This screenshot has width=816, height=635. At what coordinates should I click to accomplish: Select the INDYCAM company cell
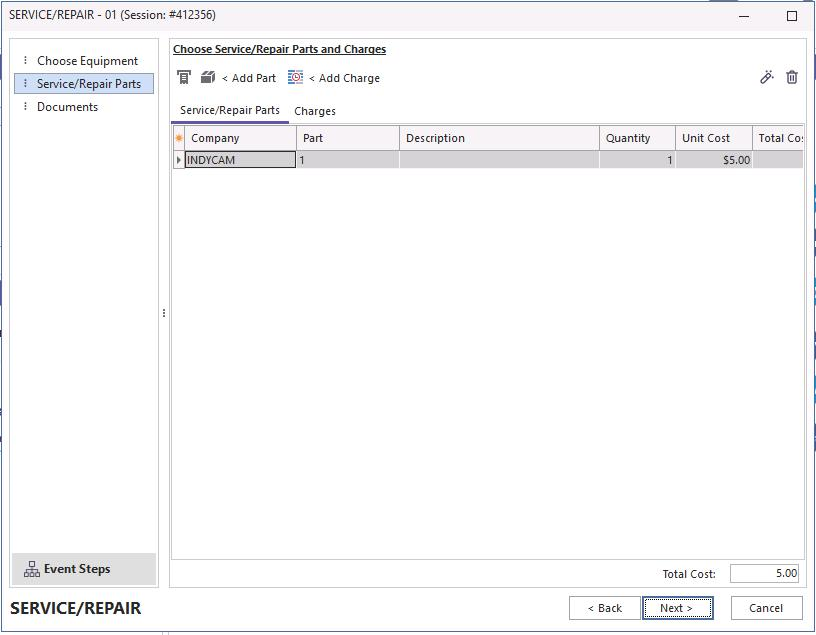[x=240, y=160]
